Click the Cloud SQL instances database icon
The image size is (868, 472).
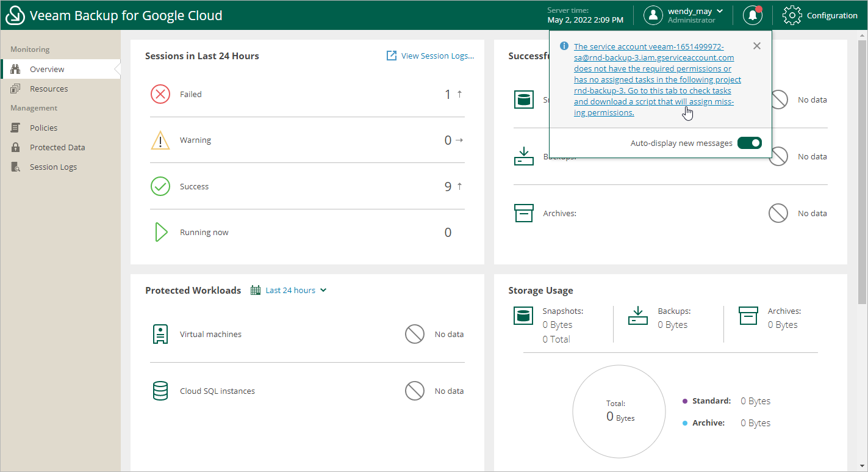tap(160, 391)
